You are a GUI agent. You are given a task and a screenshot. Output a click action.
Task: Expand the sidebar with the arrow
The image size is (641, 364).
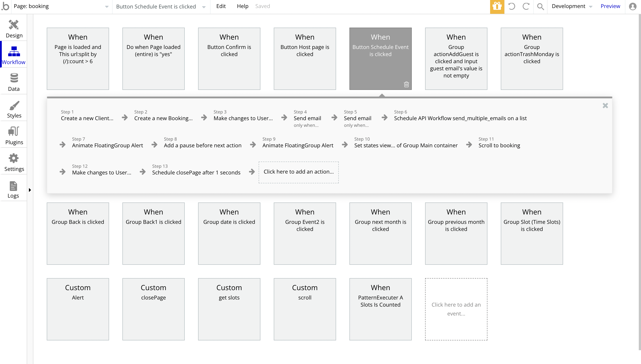(30, 190)
